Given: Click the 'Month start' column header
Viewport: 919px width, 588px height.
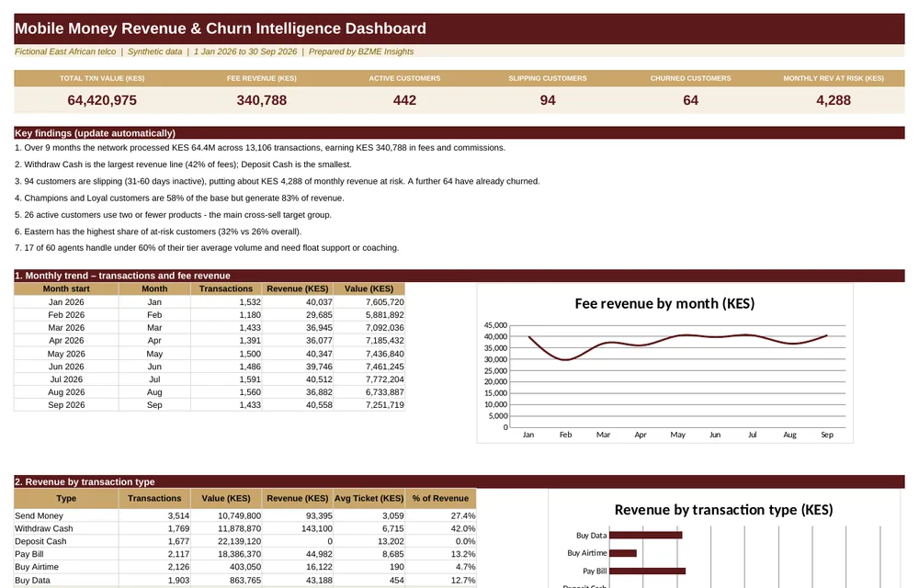Looking at the screenshot, I should [66, 288].
